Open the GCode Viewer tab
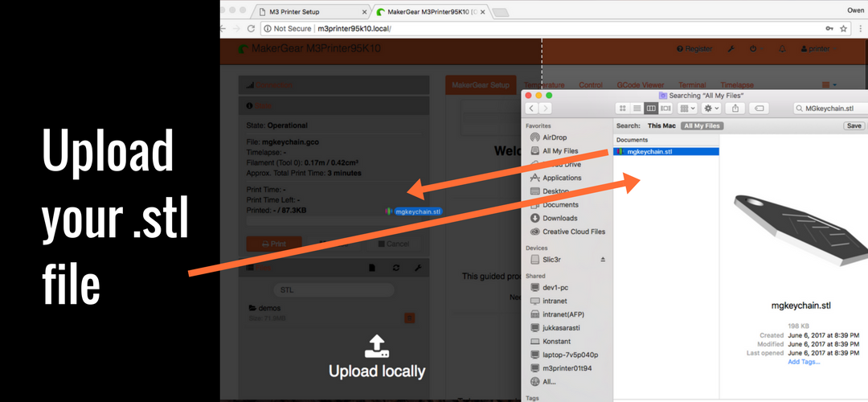 639,84
